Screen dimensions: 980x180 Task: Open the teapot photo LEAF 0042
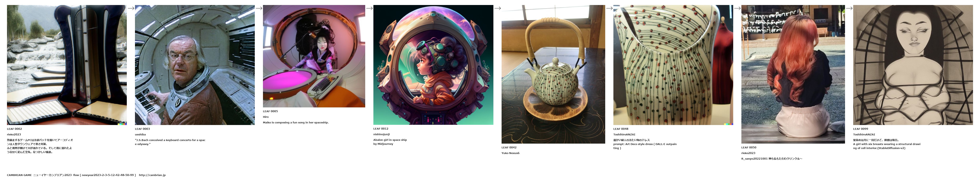tap(553, 74)
